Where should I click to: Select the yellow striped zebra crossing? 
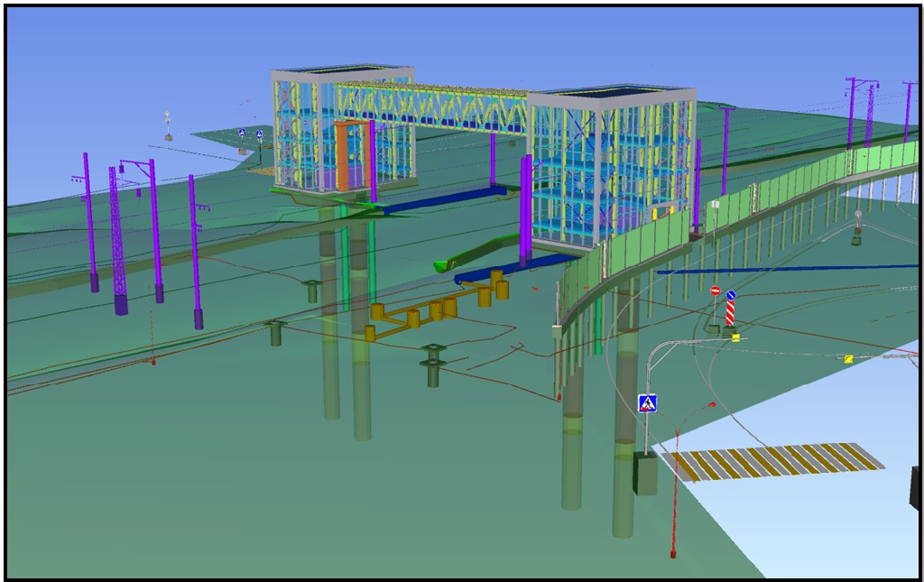point(772,461)
